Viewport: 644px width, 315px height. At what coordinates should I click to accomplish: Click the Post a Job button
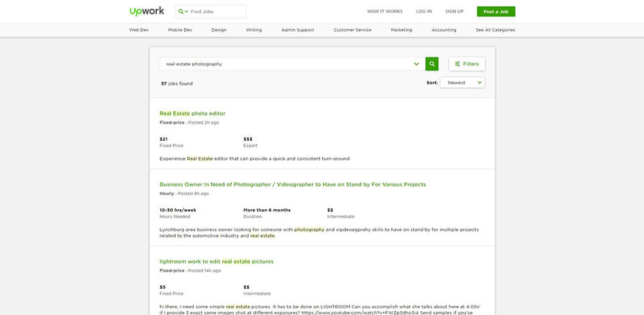(x=496, y=11)
